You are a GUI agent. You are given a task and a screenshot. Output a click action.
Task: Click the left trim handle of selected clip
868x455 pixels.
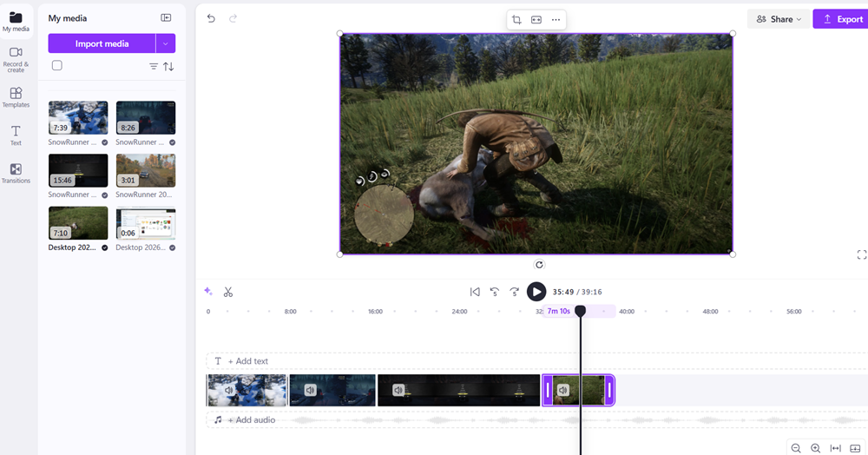[548, 390]
